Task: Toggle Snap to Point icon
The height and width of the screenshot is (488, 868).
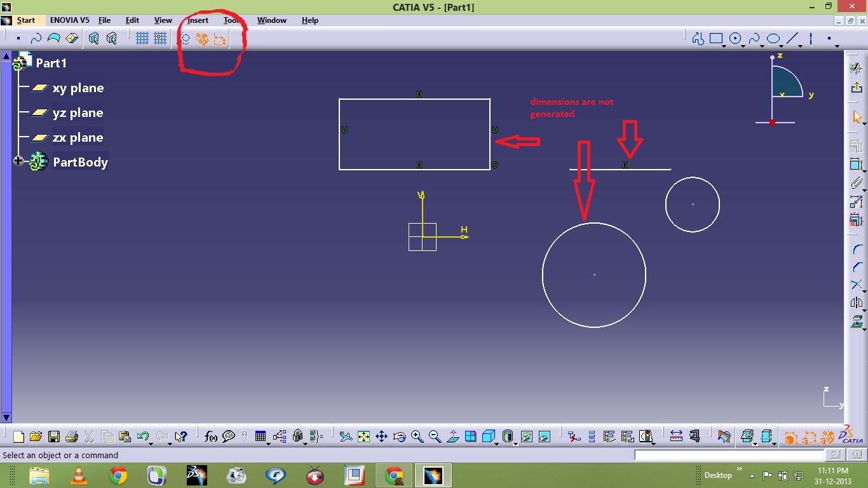Action: tap(160, 39)
